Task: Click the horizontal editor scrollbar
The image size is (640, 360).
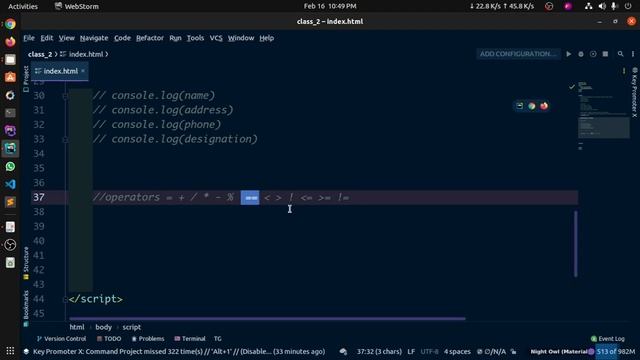Action: click(x=267, y=318)
